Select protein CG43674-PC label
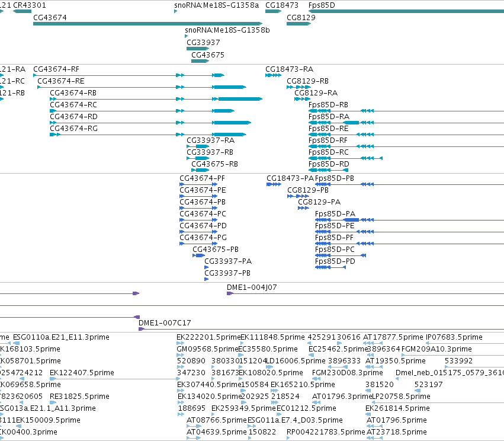This screenshot has width=504, height=441. pyautogui.click(x=203, y=214)
